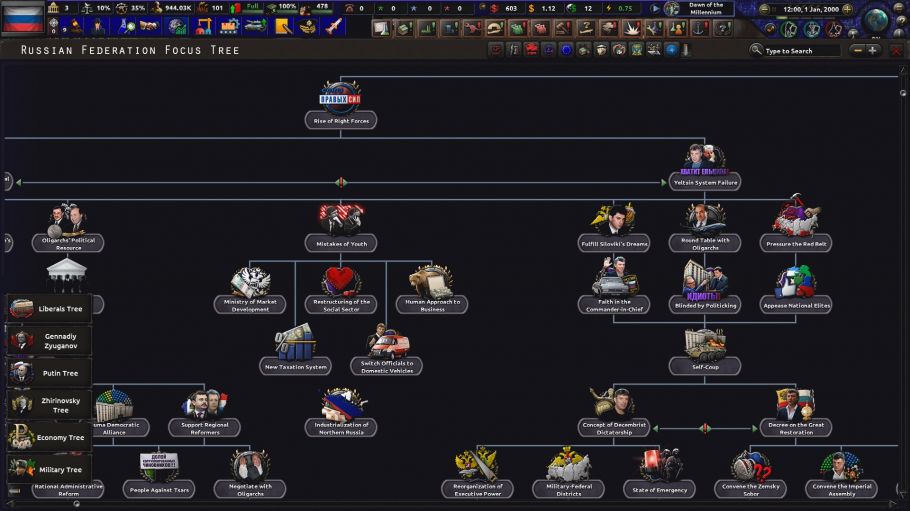Zoom in focus tree with plus button
Screen dimensions: 910x511
point(872,51)
